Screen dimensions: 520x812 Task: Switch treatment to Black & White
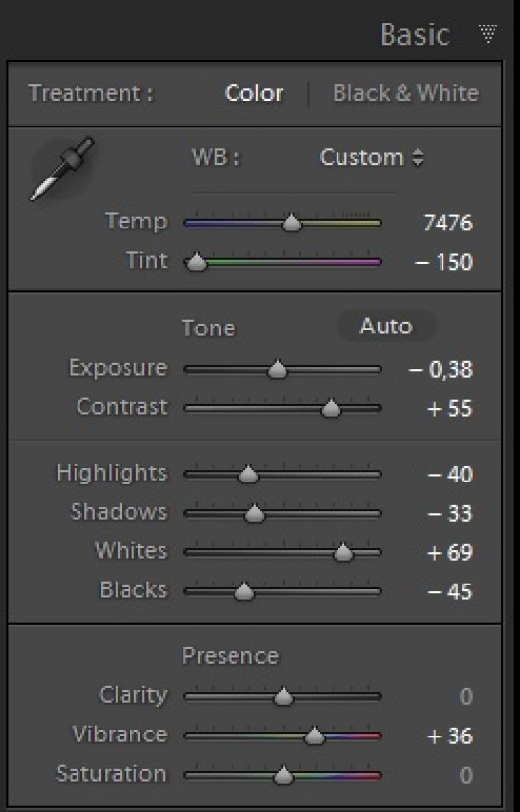(x=405, y=93)
